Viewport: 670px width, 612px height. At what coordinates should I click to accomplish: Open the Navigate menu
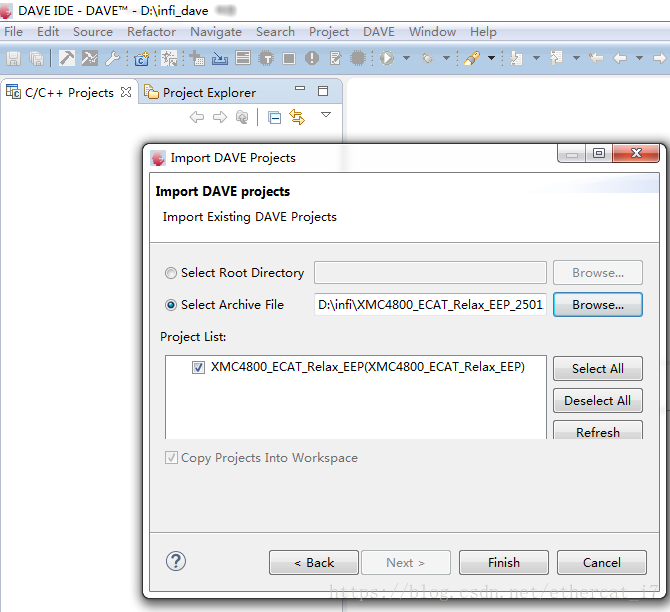pyautogui.click(x=216, y=32)
